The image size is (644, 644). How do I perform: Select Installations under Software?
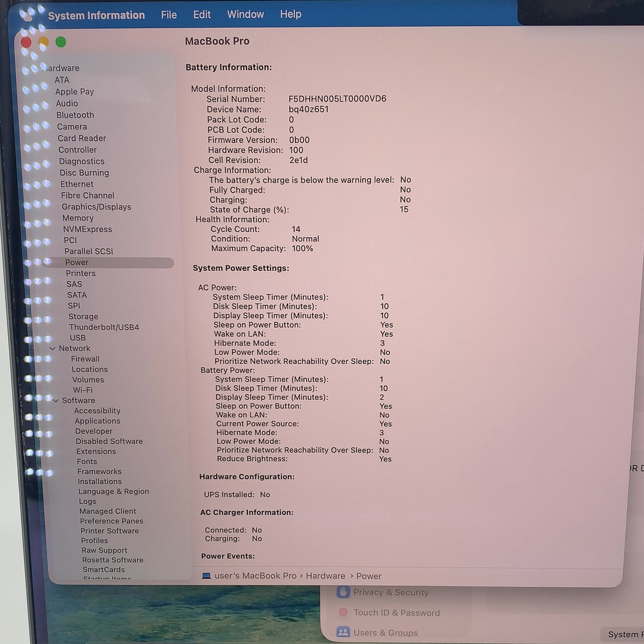(x=100, y=482)
